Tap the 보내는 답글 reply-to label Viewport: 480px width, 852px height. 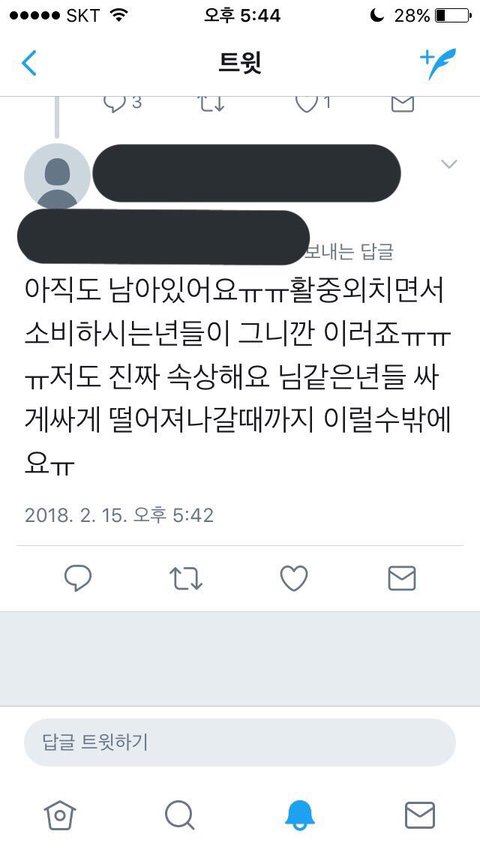click(x=348, y=252)
